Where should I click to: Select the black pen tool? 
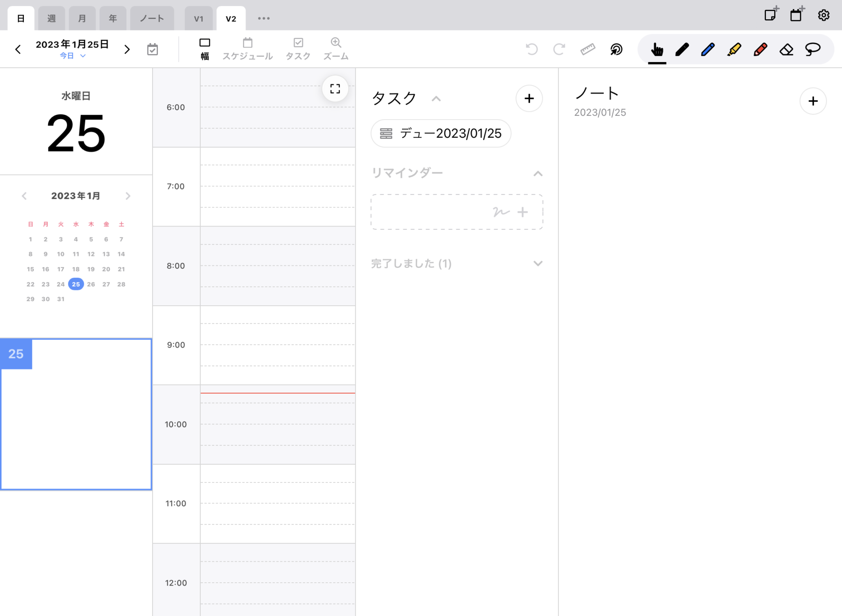click(x=682, y=49)
